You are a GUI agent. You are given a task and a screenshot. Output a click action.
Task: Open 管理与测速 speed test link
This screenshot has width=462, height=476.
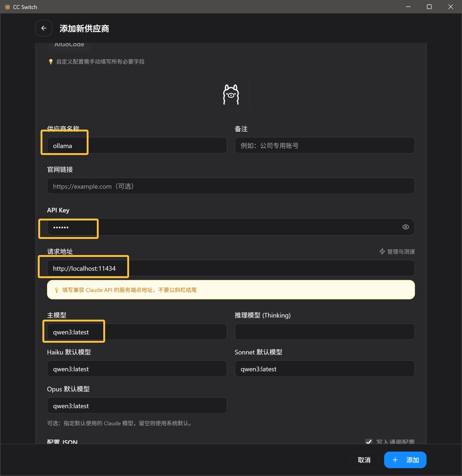tap(397, 251)
